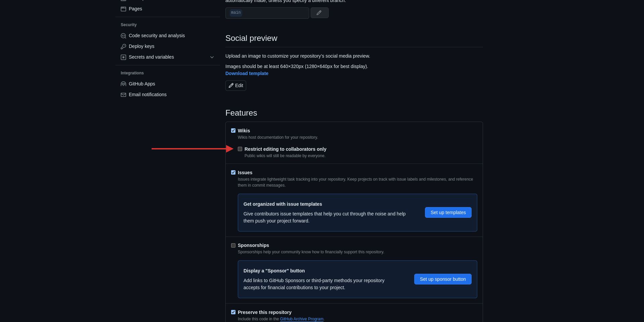This screenshot has height=322, width=644.
Task: Toggle Preserve this repository checkbox
Action: point(233,312)
